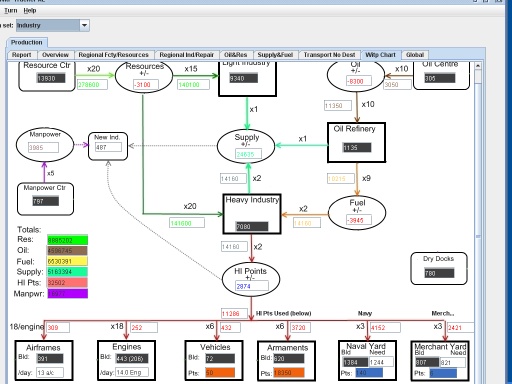The height and width of the screenshot is (384, 512).
Task: Click the yellow Fuel total swatch
Action: pyautogui.click(x=67, y=261)
